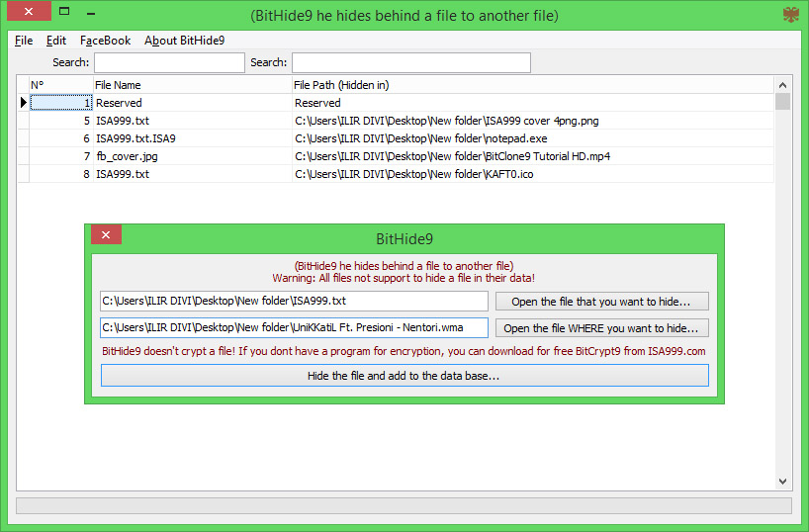Click the row header of row 5
Viewport: 809px width, 532px height.
tap(23, 121)
